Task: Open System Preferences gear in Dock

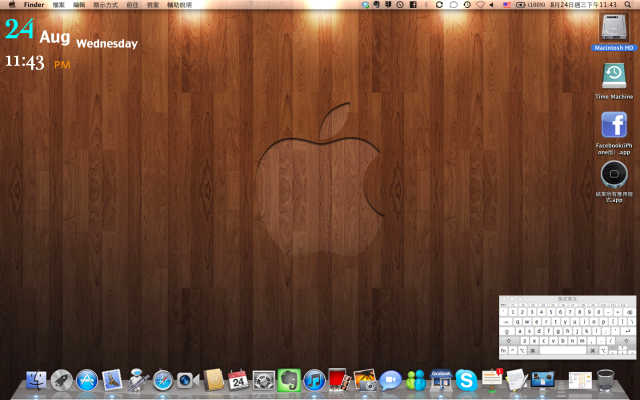Action: click(264, 380)
